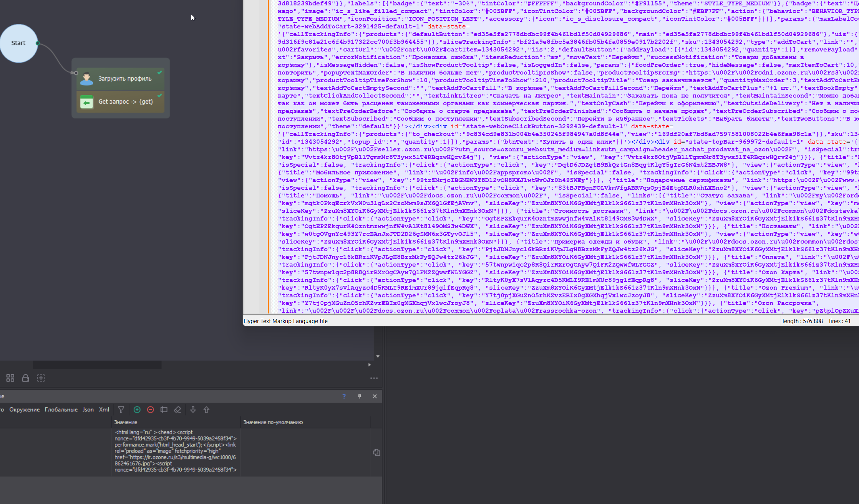
Task: Copy the value with the copy icon
Action: click(x=376, y=453)
